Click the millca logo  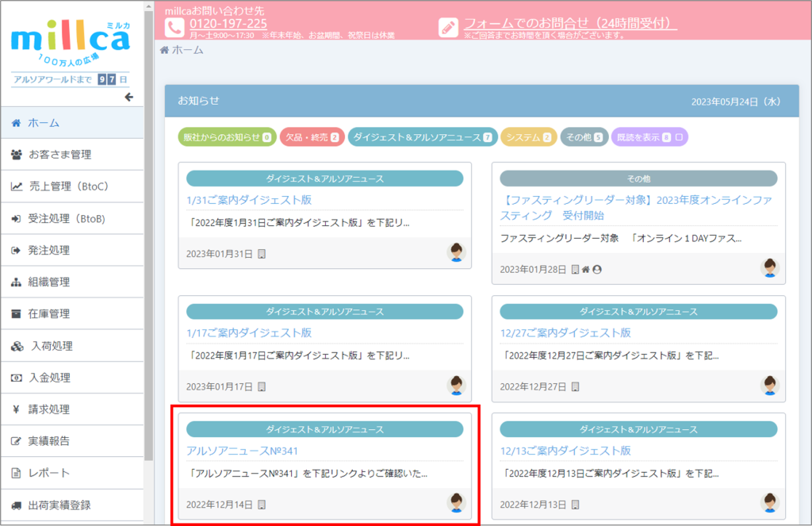point(71,40)
